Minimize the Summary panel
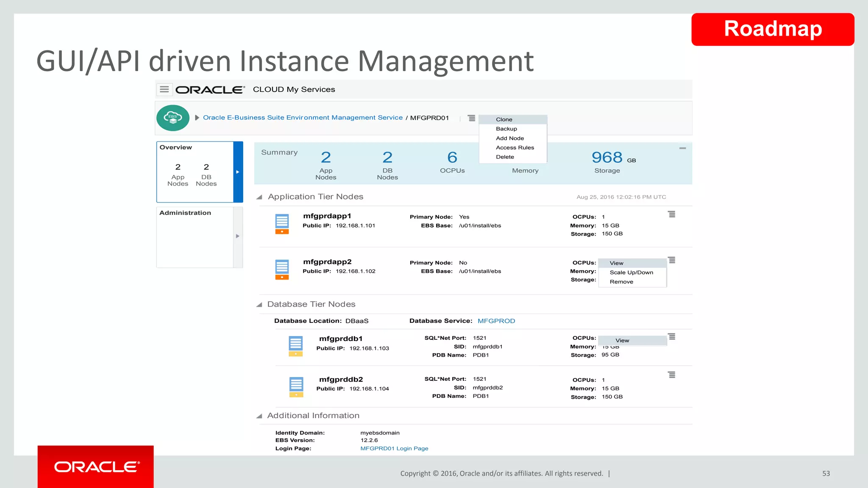868x488 pixels. 682,148
